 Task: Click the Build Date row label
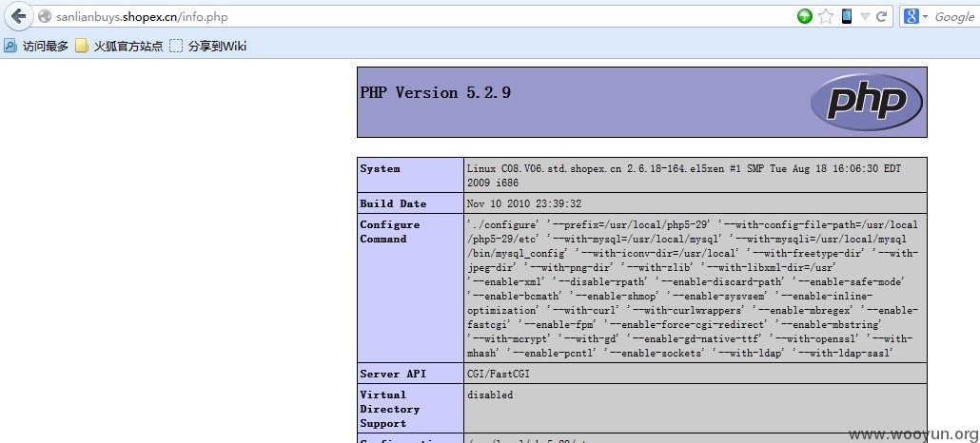tap(393, 203)
